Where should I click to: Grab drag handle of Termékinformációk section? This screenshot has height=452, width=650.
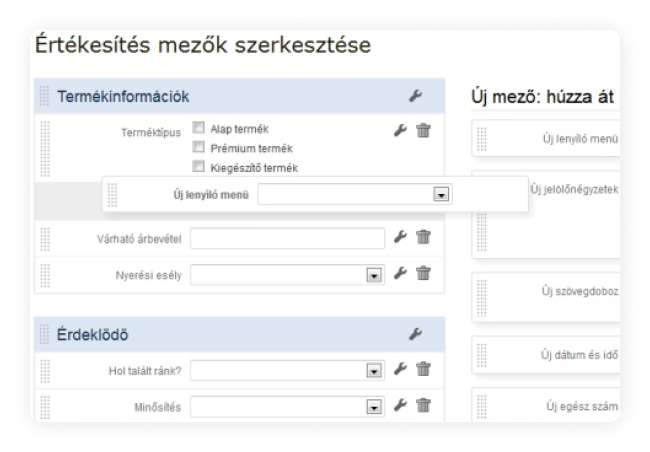pos(44,96)
